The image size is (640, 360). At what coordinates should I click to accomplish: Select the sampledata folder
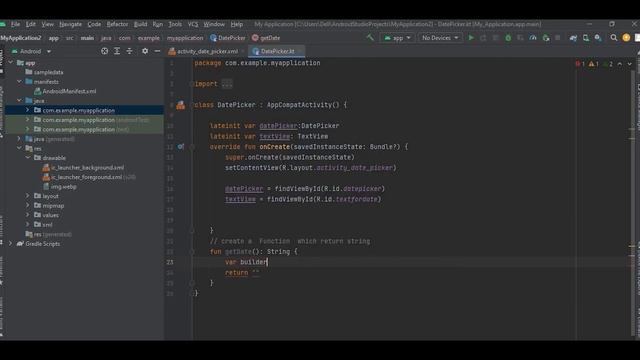(44, 72)
